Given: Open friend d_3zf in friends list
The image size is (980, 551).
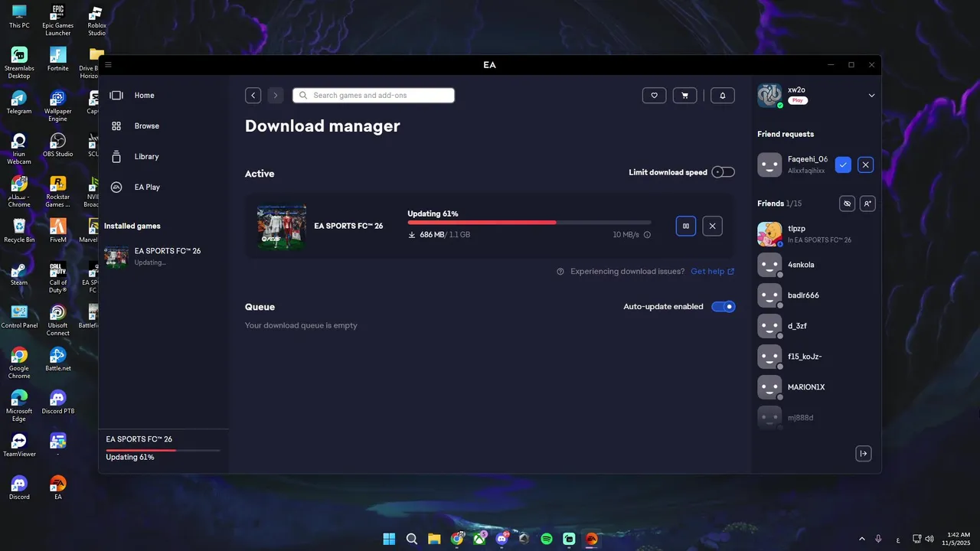Looking at the screenshot, I should coord(816,326).
